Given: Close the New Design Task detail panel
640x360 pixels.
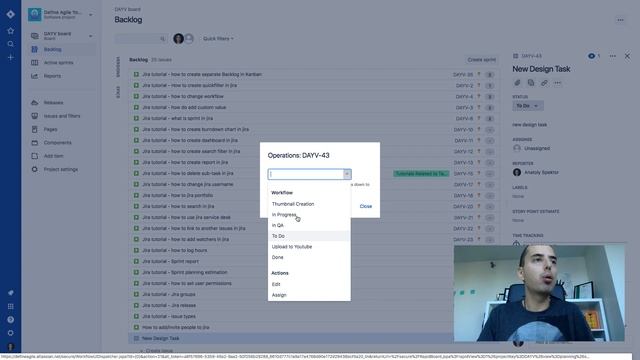Looking at the screenshot, I should click(x=627, y=56).
